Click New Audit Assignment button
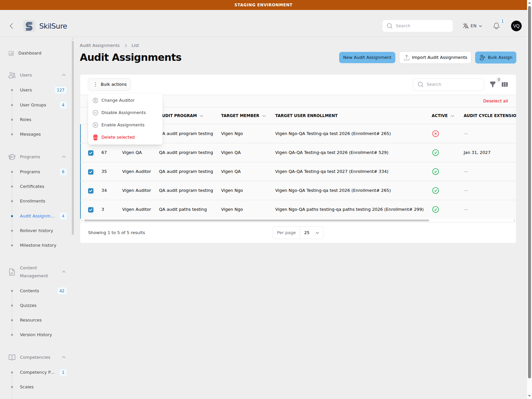The image size is (532, 399). click(367, 58)
